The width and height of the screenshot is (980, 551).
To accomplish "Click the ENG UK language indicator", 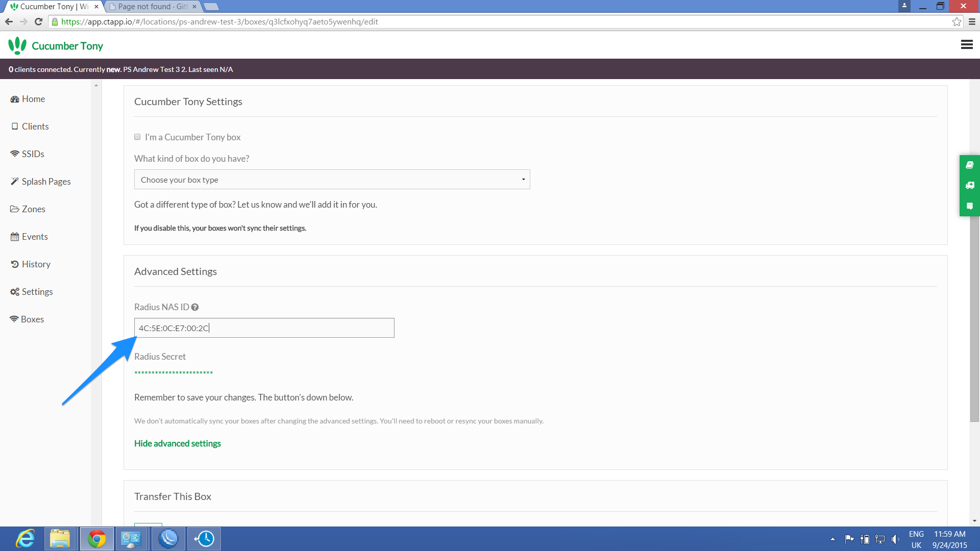I will (x=916, y=539).
